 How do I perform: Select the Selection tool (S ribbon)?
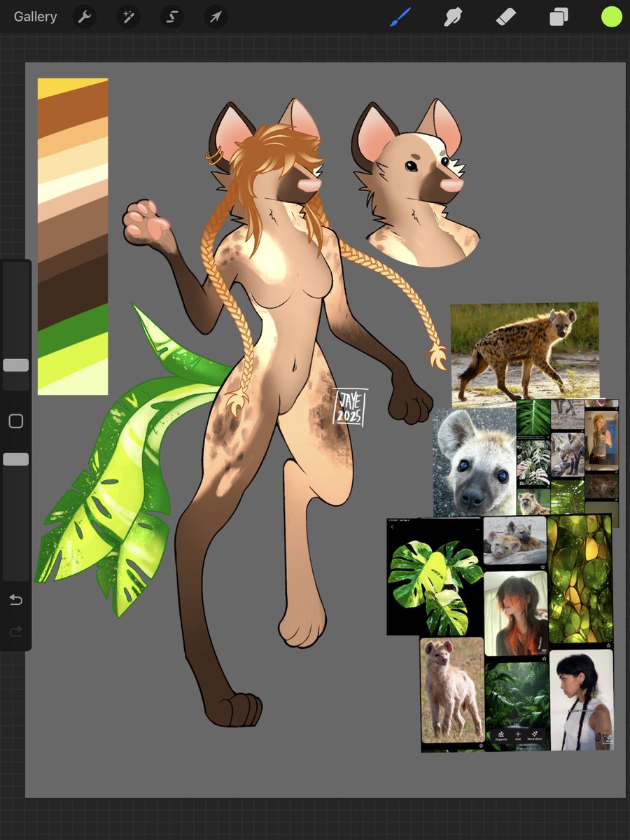click(171, 17)
